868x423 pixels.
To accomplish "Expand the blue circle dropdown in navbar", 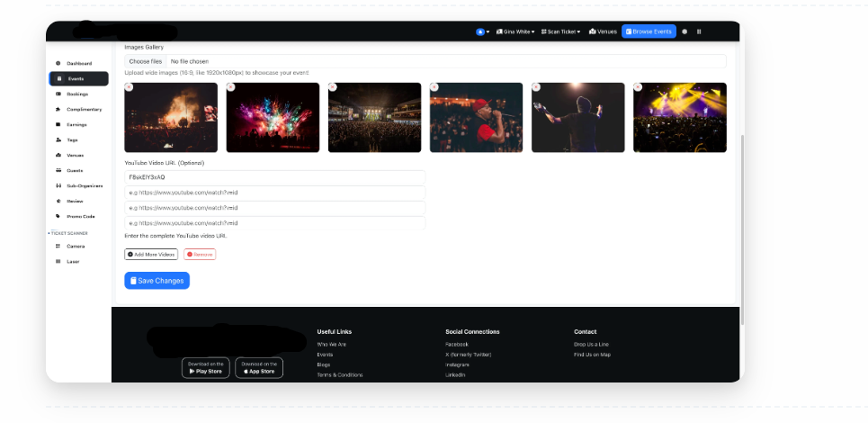I will click(482, 31).
